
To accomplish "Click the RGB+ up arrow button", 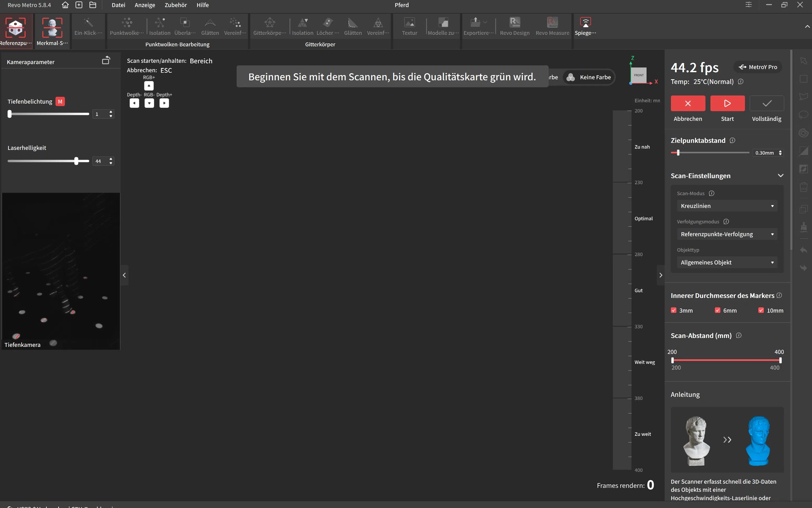I will point(149,86).
